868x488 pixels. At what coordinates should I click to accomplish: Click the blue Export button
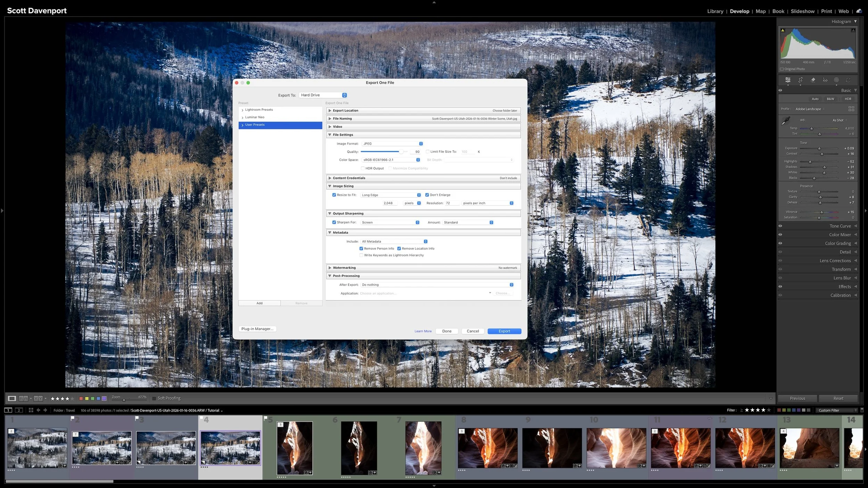(504, 331)
